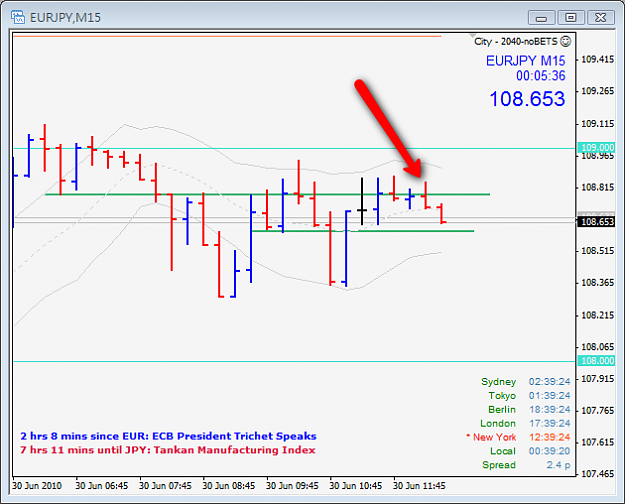Select the 109.265 price scale value
This screenshot has width=625, height=504.
[597, 91]
